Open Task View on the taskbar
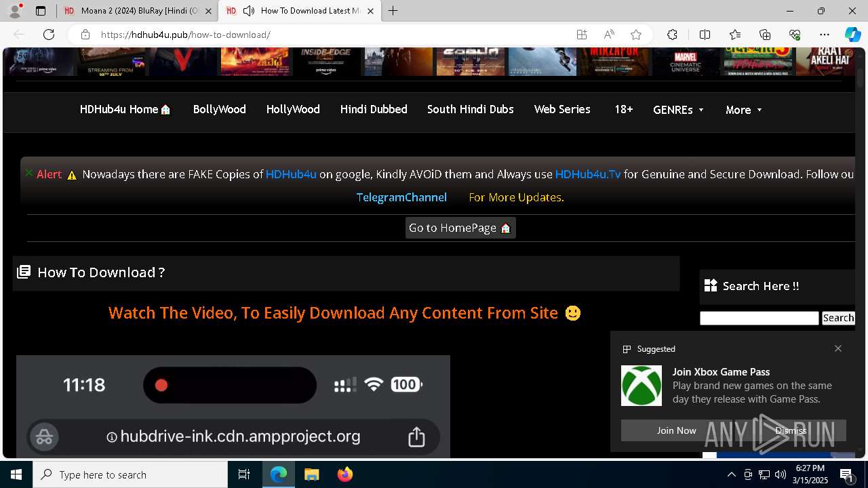The height and width of the screenshot is (488, 868). pos(244,474)
